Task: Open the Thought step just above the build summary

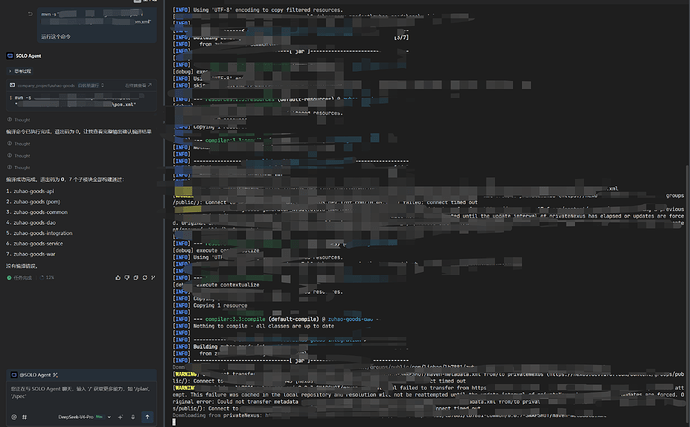Action: click(x=18, y=167)
